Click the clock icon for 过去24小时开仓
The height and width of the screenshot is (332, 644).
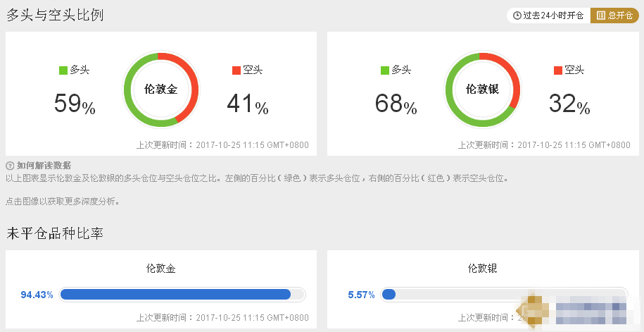click(x=517, y=16)
